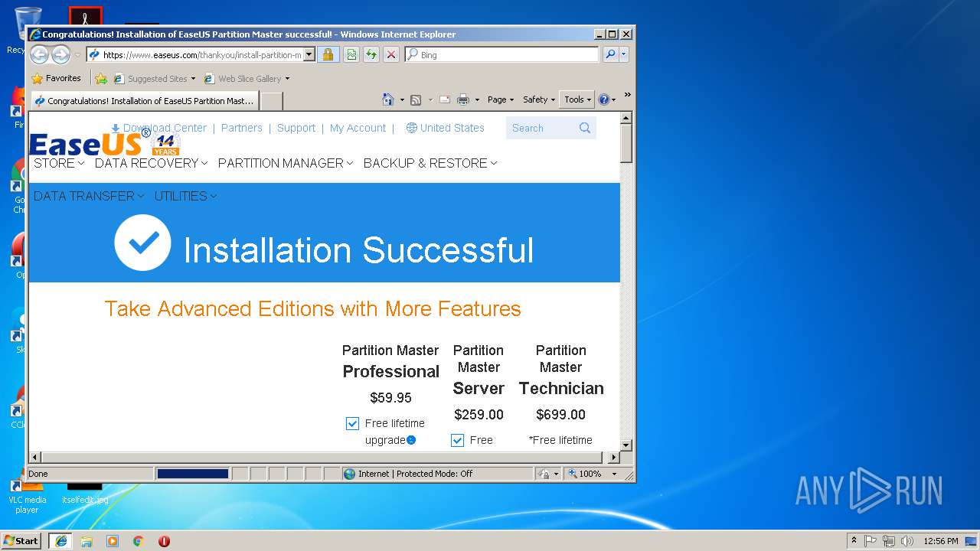Image resolution: width=980 pixels, height=551 pixels.
Task: Open the Opera icon in the taskbar
Action: pyautogui.click(x=164, y=541)
